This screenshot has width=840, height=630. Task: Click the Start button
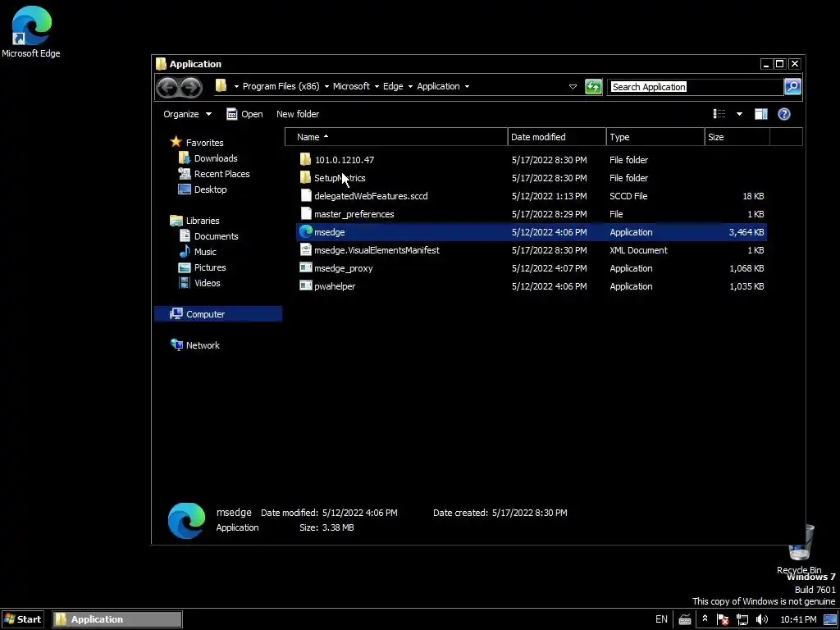click(x=22, y=619)
